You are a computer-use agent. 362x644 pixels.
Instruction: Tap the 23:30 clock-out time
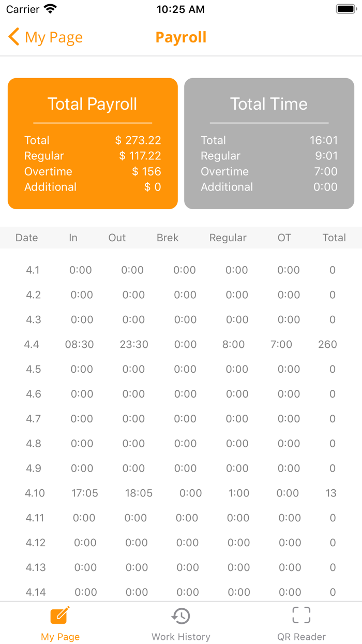coord(134,344)
